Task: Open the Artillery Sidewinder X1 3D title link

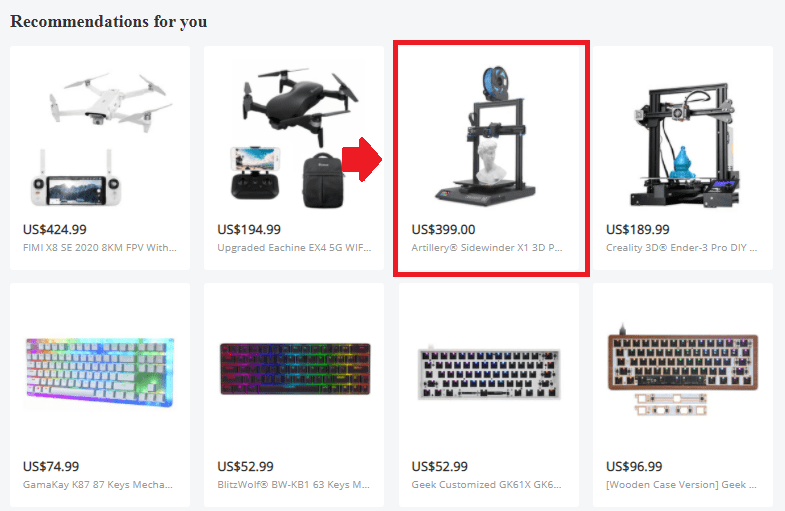Action: tap(487, 248)
